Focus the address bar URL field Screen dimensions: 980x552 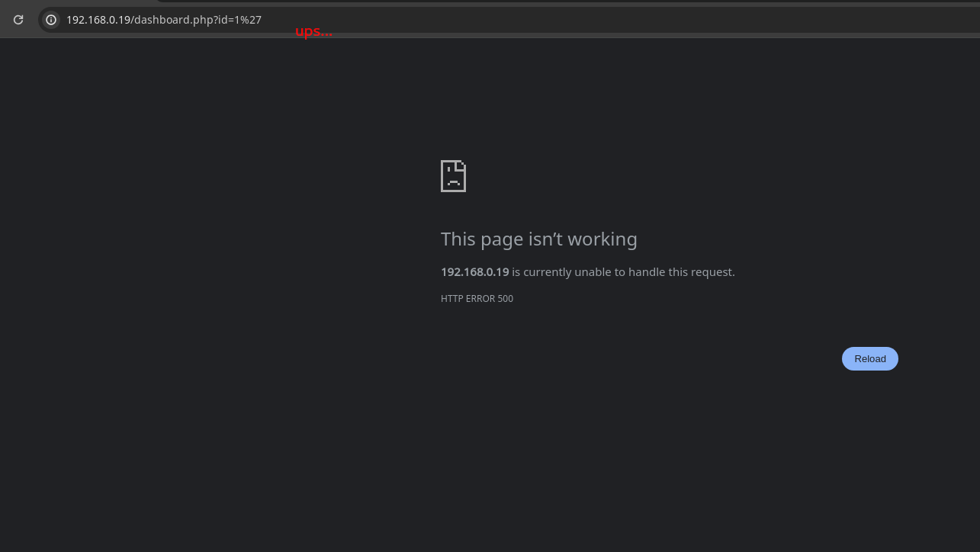click(x=509, y=20)
